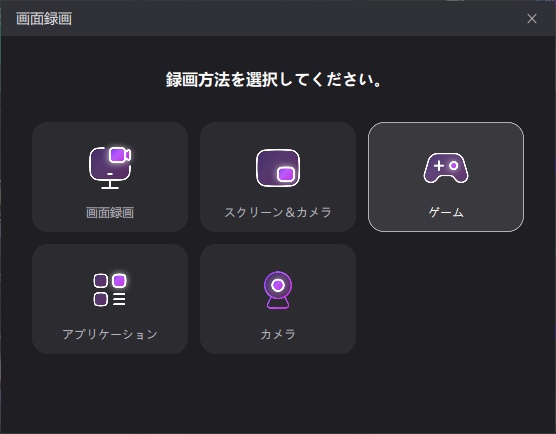Click the アプリケーション label text

[110, 334]
